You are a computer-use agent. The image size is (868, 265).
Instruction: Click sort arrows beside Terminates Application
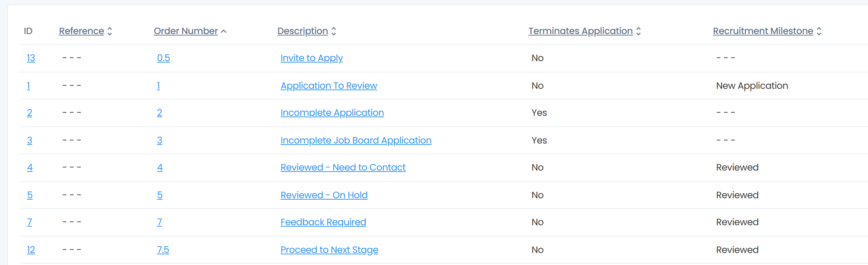[x=638, y=31]
